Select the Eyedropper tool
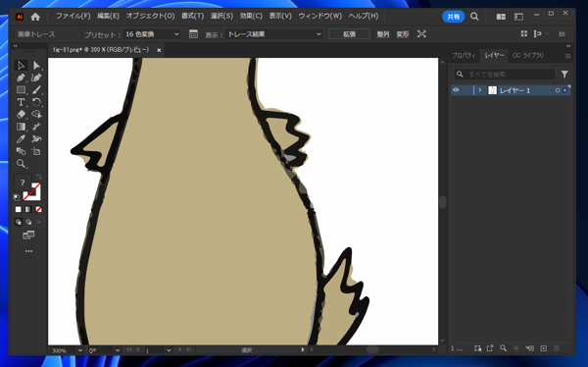Screen dimensions: 588x367 (21, 139)
